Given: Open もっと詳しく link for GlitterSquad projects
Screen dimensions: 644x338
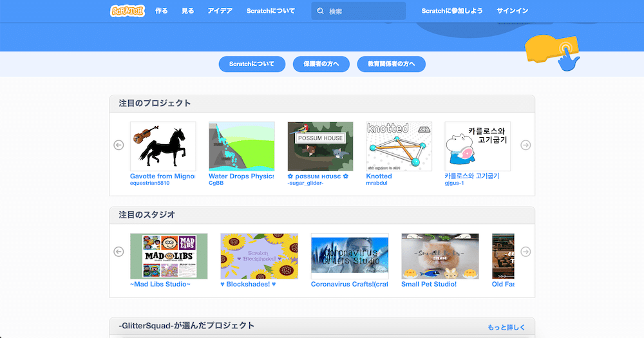Looking at the screenshot, I should point(506,327).
